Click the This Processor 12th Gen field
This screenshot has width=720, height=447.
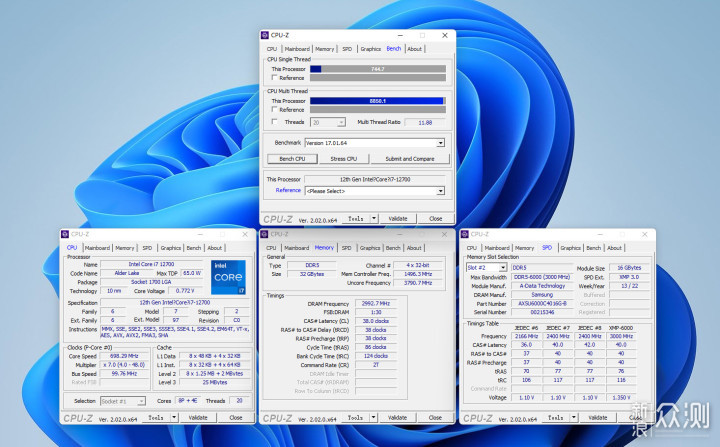point(375,179)
